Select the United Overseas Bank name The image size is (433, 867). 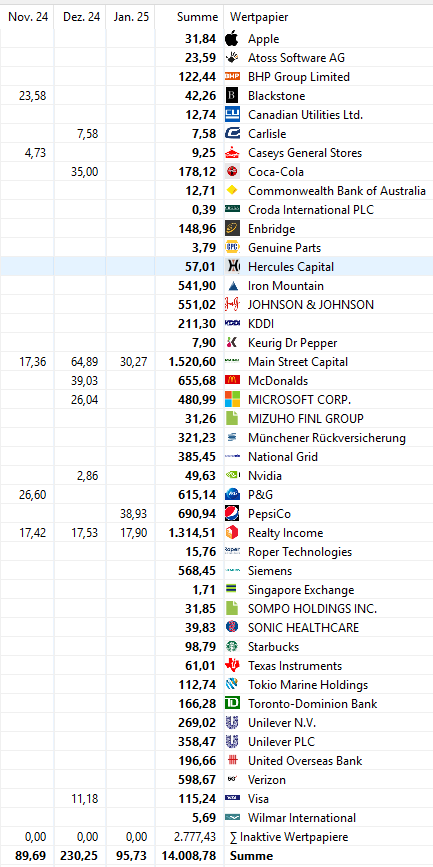pyautogui.click(x=305, y=761)
